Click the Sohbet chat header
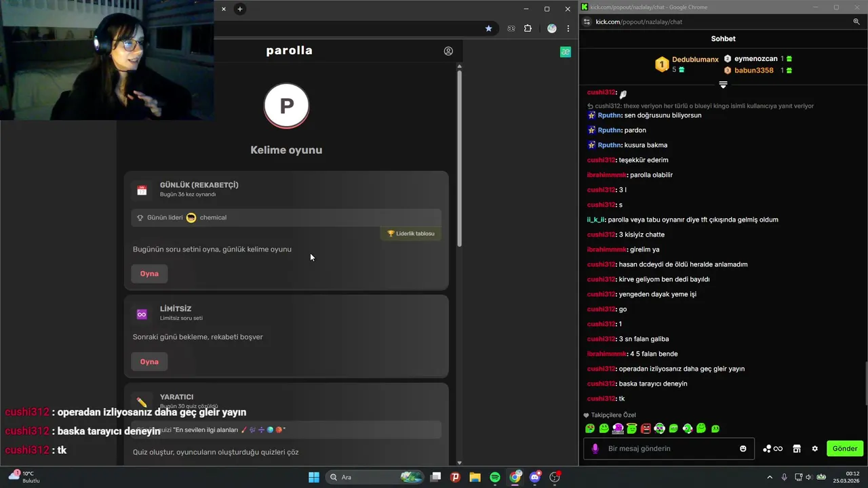 pos(723,39)
